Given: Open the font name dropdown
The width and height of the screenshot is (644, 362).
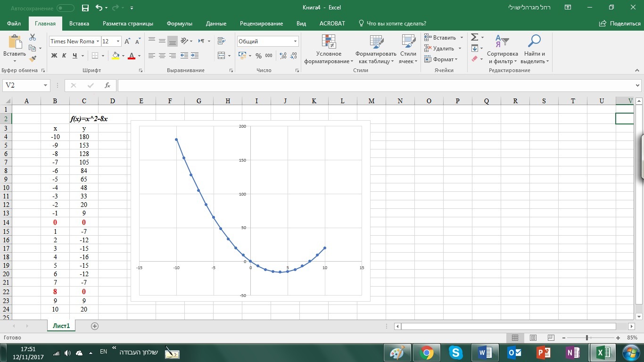Looking at the screenshot, I should coord(98,41).
